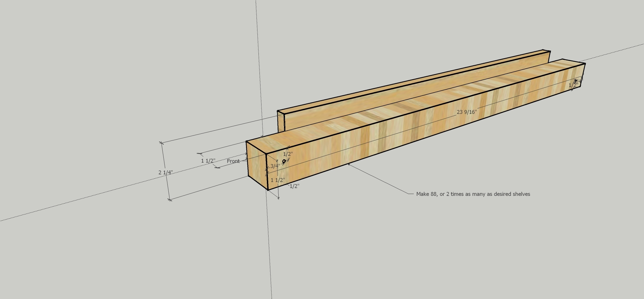
Task: Click the '1/2"' dimension above the drilled hole
Action: pyautogui.click(x=288, y=154)
